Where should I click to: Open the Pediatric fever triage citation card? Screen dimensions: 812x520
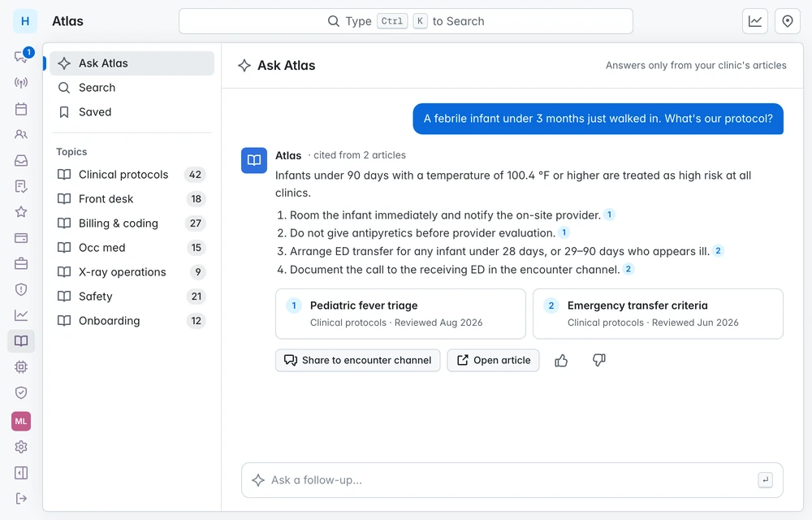400,314
